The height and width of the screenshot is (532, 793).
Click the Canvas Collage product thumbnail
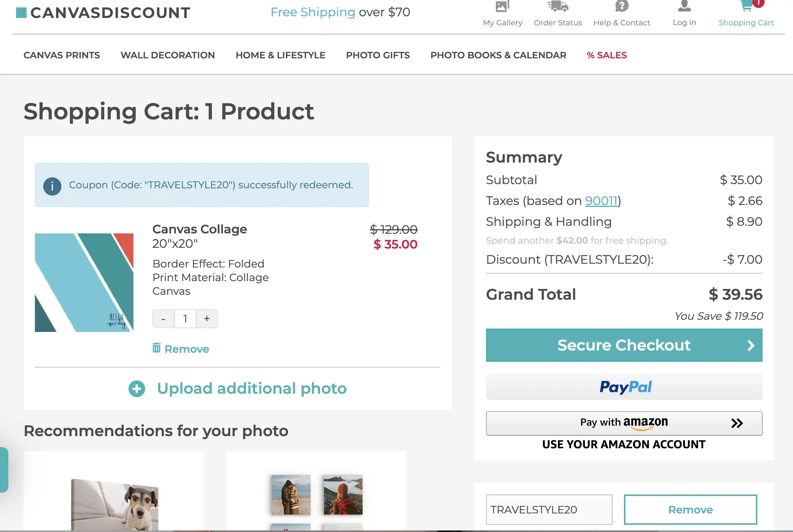click(x=84, y=283)
